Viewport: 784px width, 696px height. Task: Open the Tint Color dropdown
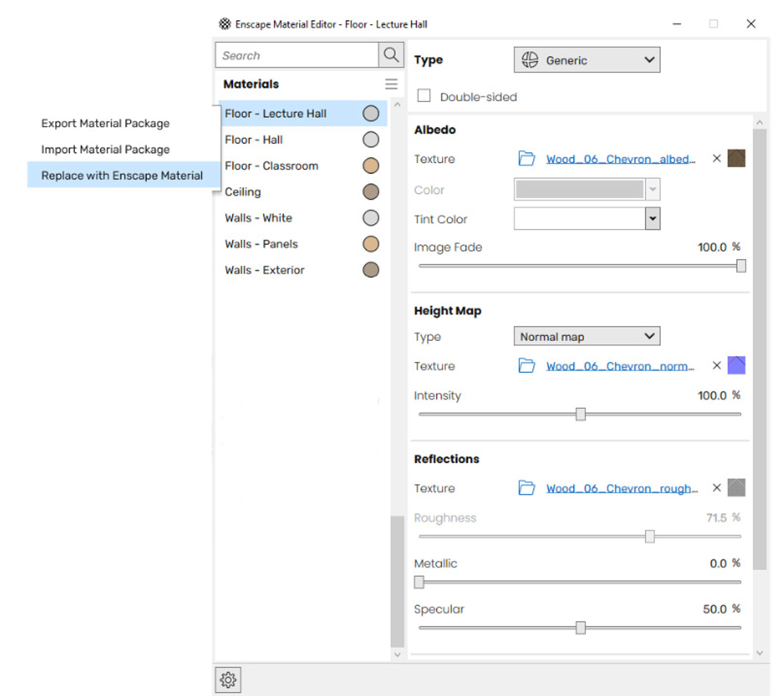point(652,219)
